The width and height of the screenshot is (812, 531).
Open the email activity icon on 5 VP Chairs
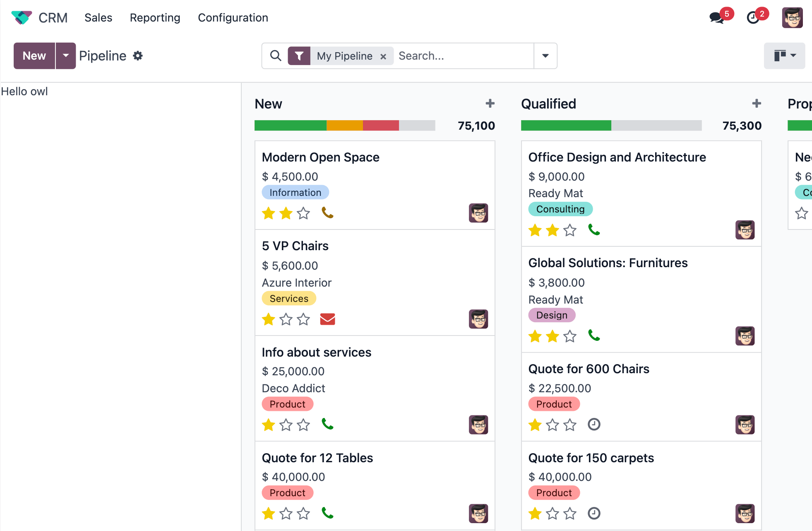327,319
